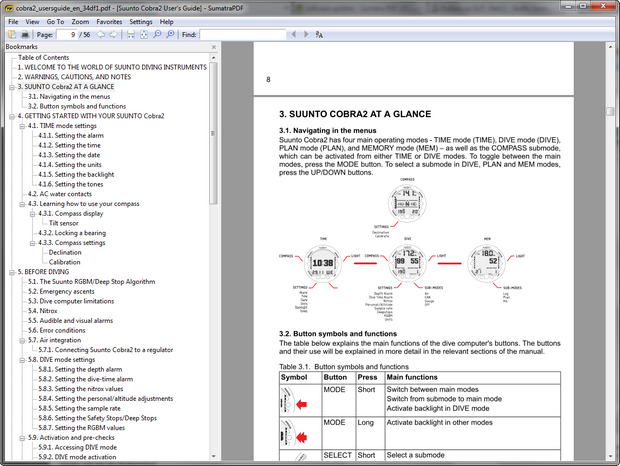620x466 pixels.
Task: Open bookmark 4.2. AC water contacts
Action: click(60, 194)
